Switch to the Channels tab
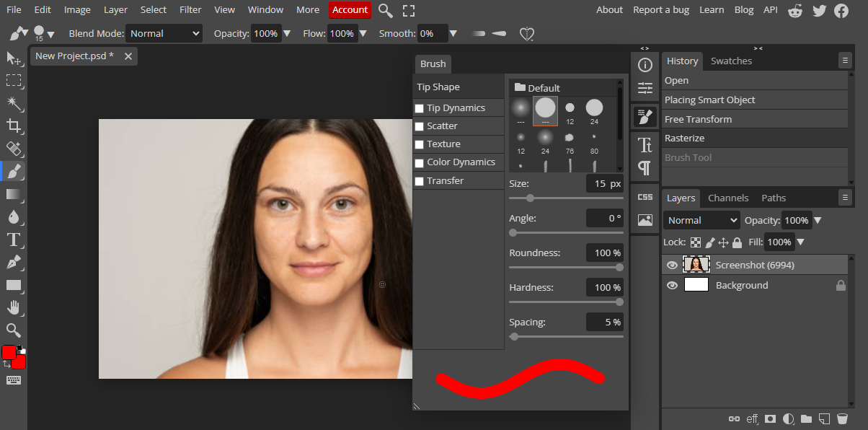Image resolution: width=868 pixels, height=430 pixels. pos(728,198)
